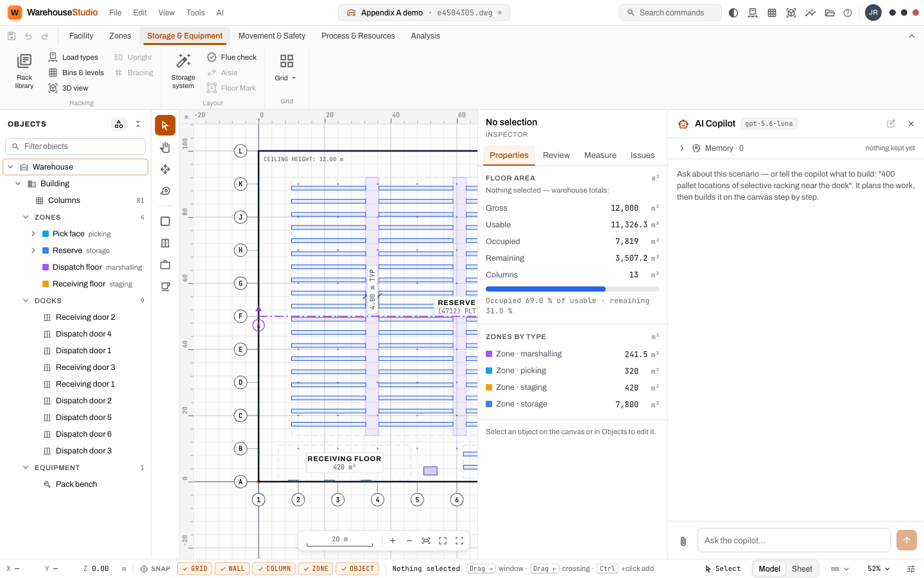Open display settings sliders icon

[911, 569]
